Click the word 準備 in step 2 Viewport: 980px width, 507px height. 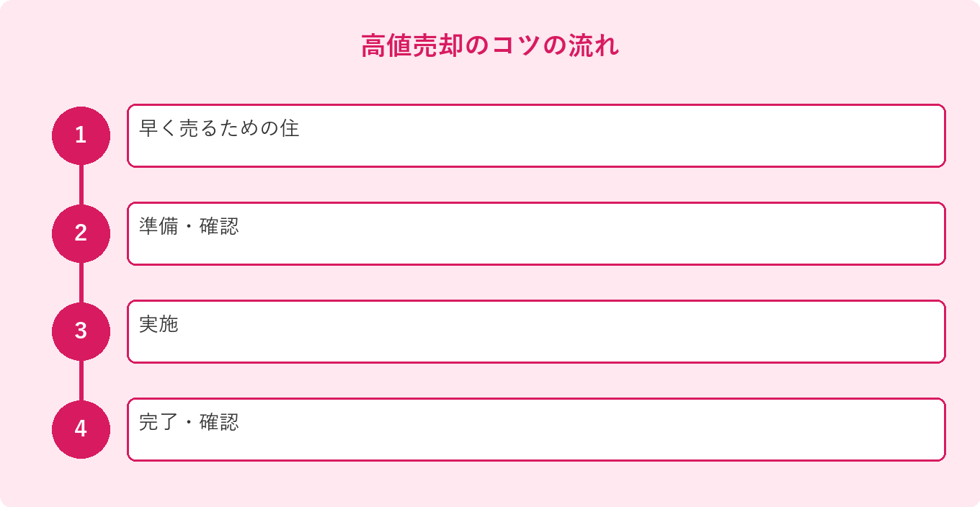click(x=159, y=226)
